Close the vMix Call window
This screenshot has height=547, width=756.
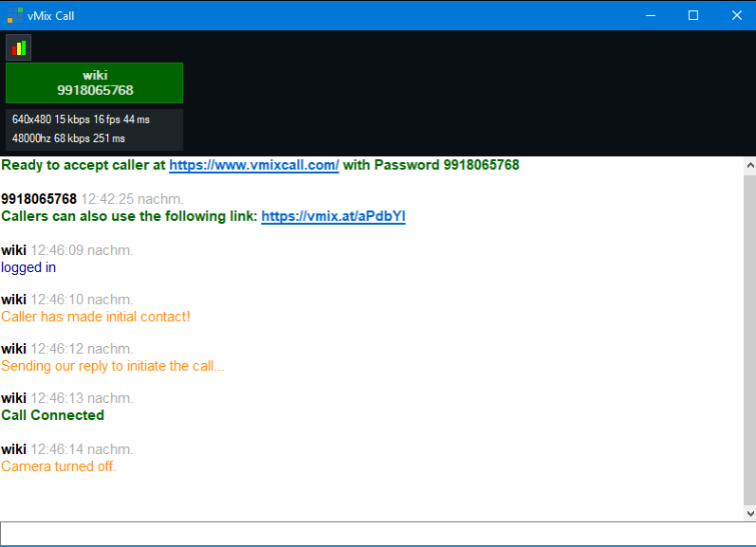pos(736,15)
